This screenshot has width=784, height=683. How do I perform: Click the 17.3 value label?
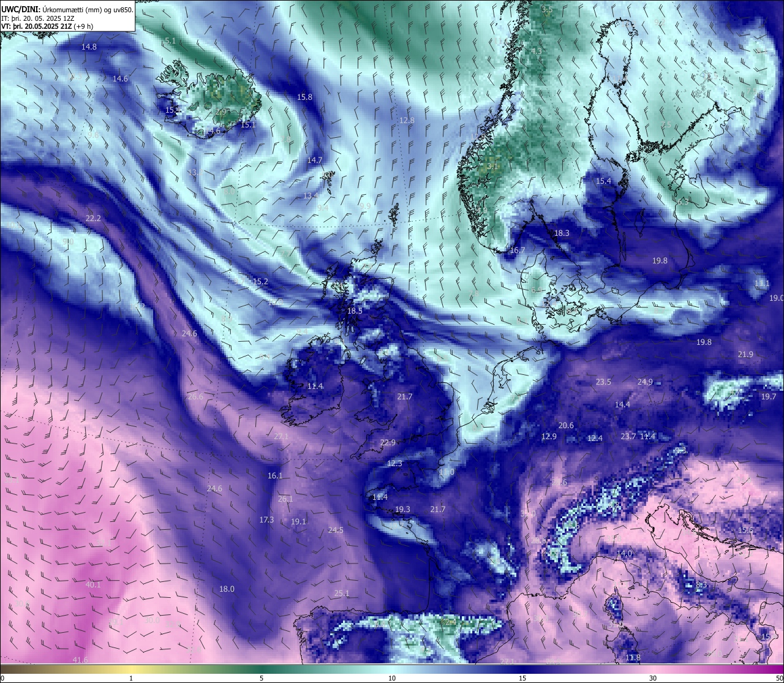[266, 519]
